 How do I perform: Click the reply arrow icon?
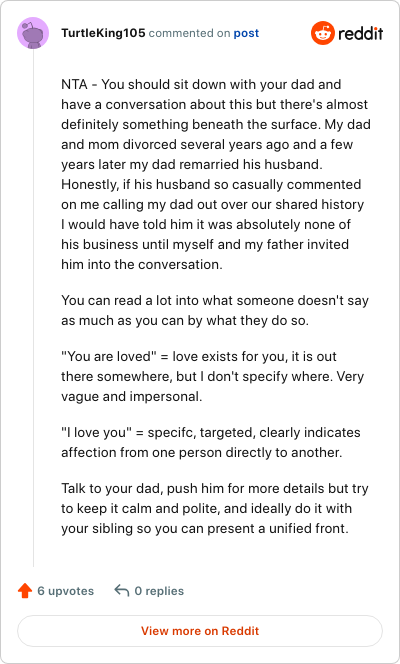(122, 590)
